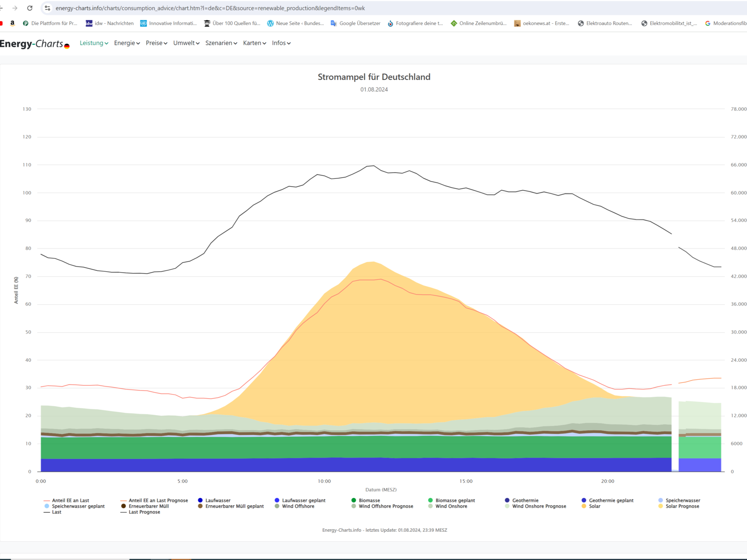747x560 pixels.
Task: Toggle 'Laufwasser geplant' legend series
Action: pyautogui.click(x=300, y=501)
